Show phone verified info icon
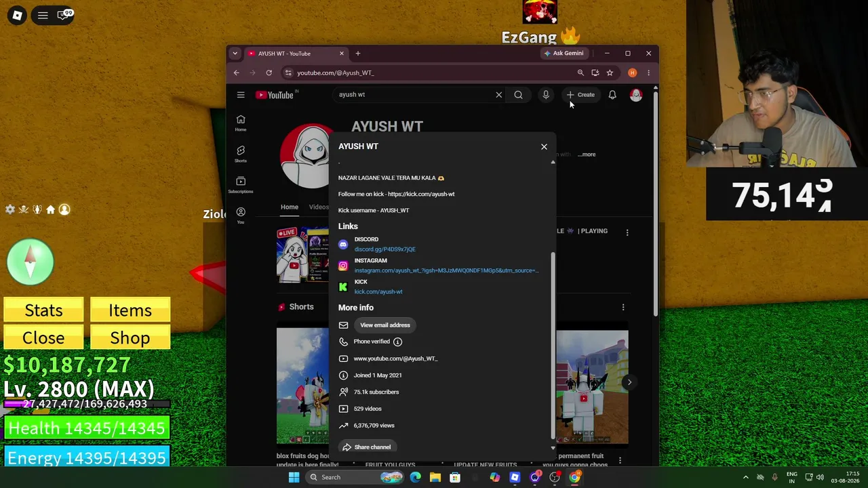 click(x=397, y=342)
